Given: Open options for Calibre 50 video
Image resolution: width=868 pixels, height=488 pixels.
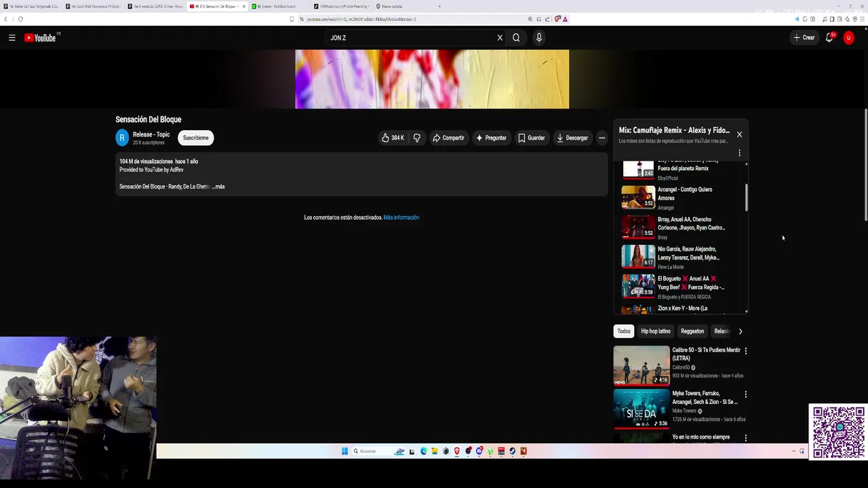Looking at the screenshot, I should tap(746, 351).
